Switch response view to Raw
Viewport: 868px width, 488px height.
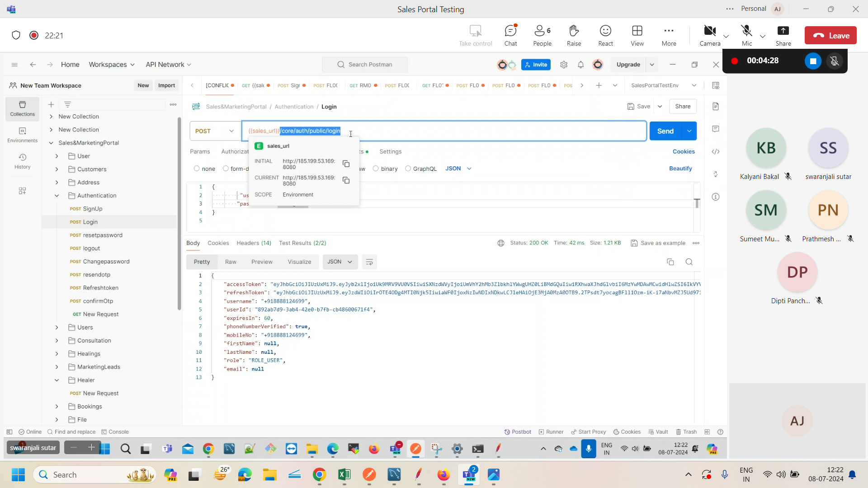[231, 262]
